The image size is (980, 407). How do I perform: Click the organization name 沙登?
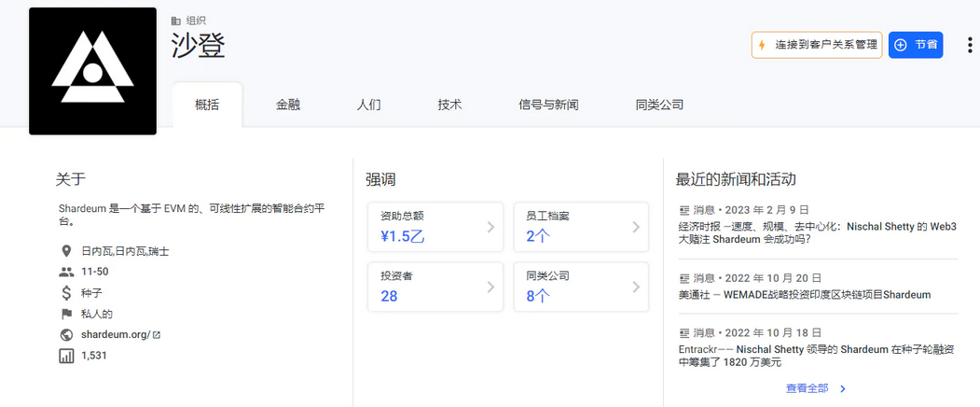click(198, 46)
